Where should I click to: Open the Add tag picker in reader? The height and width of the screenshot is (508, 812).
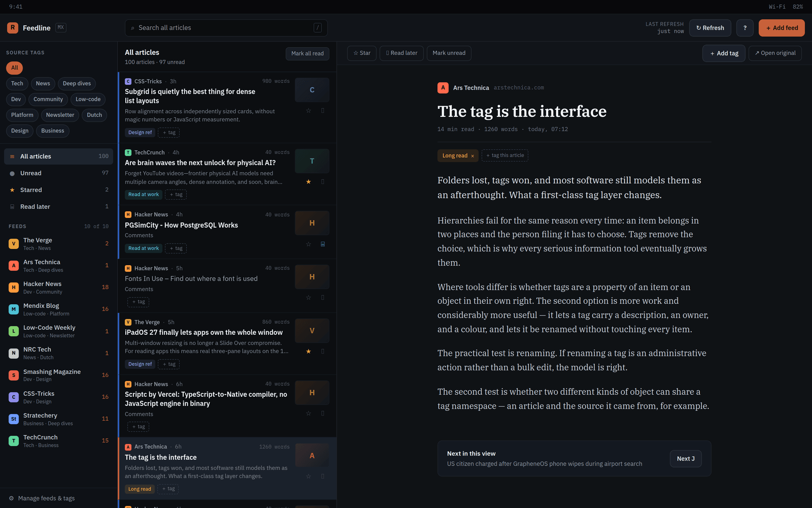coord(724,53)
